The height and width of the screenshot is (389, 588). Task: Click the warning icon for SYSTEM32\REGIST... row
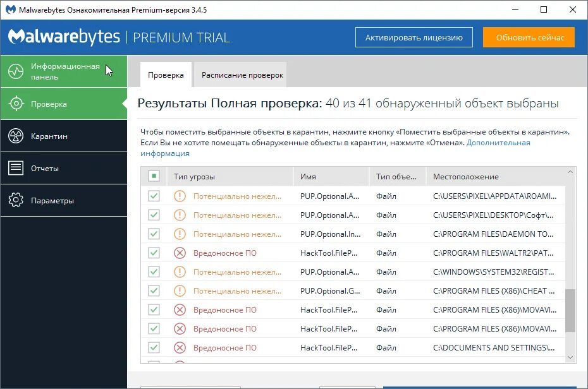[180, 272]
